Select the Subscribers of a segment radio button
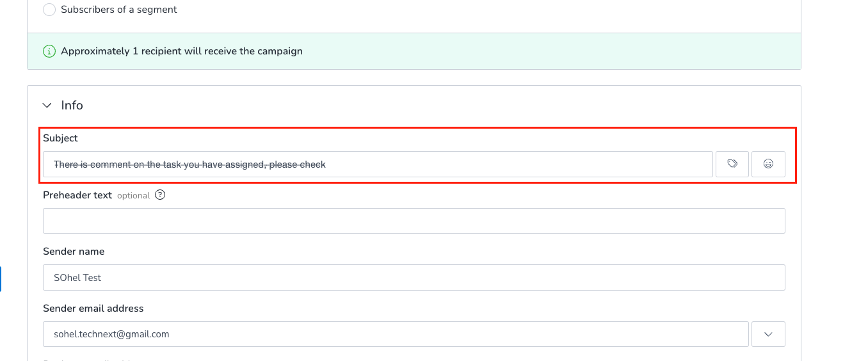 (49, 10)
